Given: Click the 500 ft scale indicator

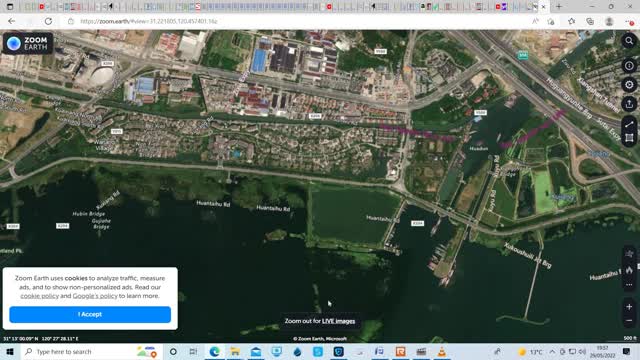Looking at the screenshot, I should (630, 338).
